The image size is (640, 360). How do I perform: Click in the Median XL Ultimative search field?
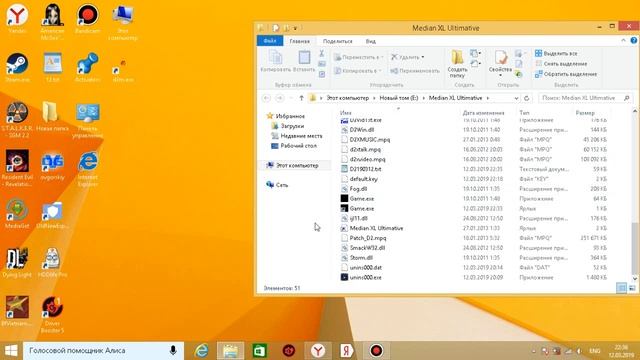(584, 98)
